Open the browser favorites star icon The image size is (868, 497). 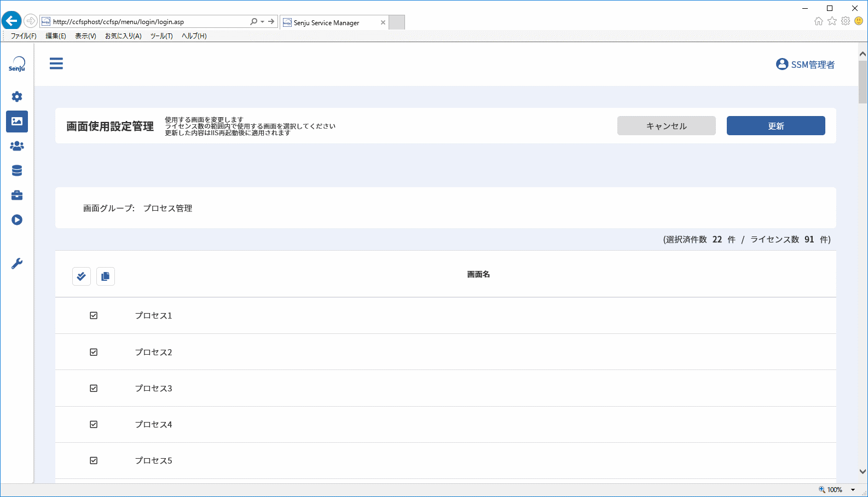click(832, 21)
